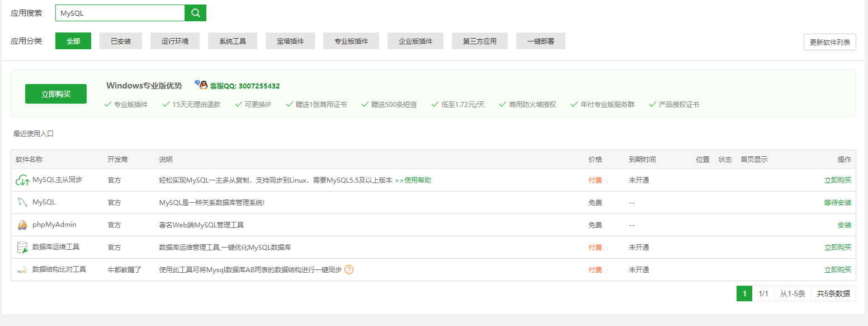This screenshot has width=868, height=326.
Task: Click the 数据结构比对工具 icon
Action: pyautogui.click(x=22, y=270)
